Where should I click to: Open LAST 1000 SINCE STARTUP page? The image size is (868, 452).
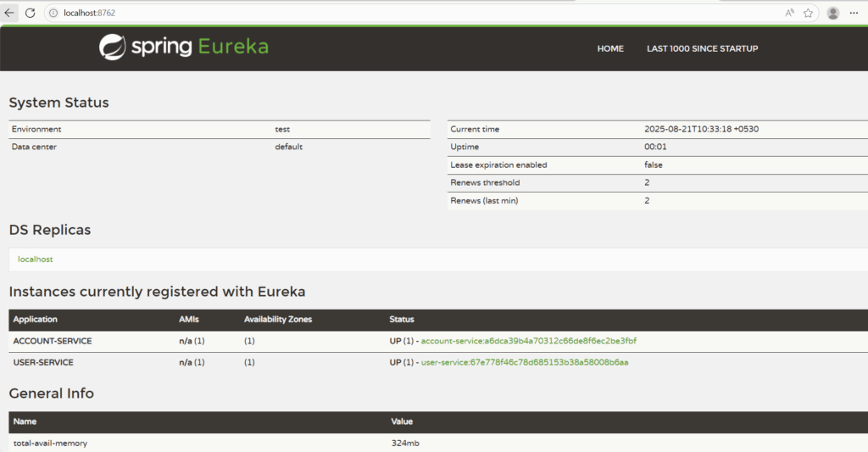pos(702,49)
